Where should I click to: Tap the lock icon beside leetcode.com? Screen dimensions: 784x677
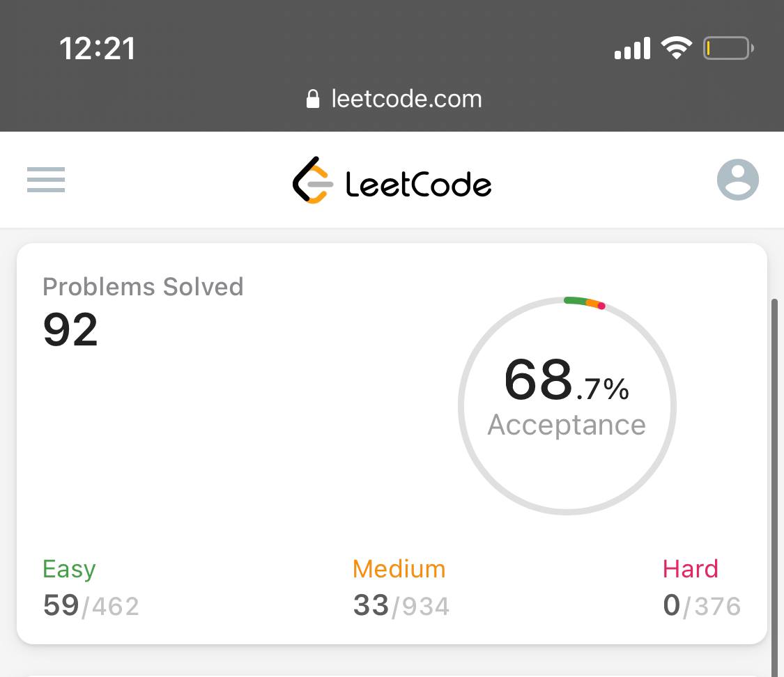pos(313,99)
